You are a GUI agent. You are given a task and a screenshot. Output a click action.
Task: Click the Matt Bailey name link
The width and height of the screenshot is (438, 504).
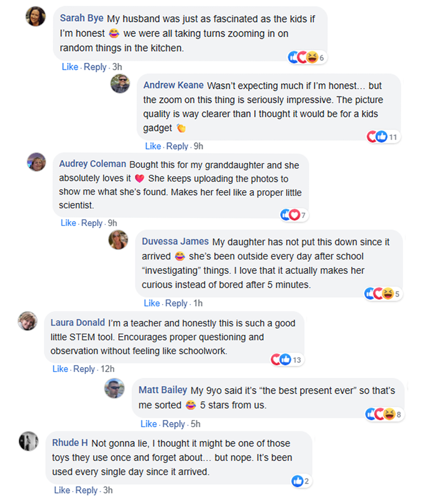(x=162, y=390)
